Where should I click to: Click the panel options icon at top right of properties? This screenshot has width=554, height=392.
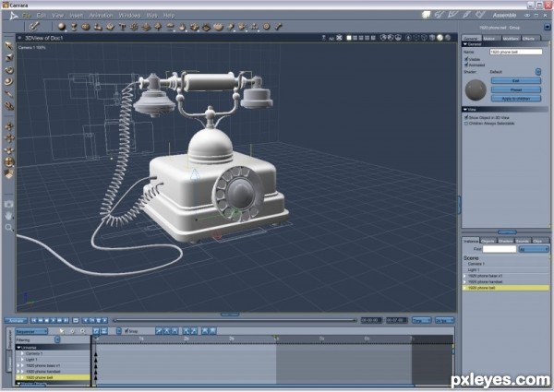548,27
